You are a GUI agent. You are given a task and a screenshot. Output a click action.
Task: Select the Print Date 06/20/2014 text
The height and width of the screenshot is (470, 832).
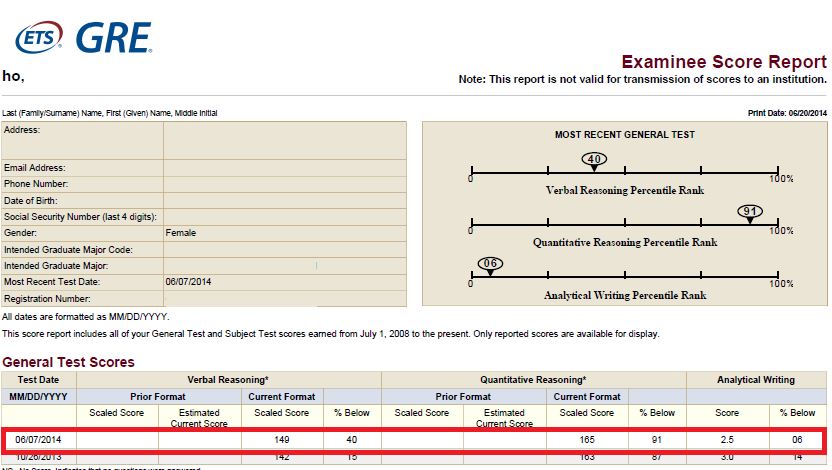click(x=787, y=113)
